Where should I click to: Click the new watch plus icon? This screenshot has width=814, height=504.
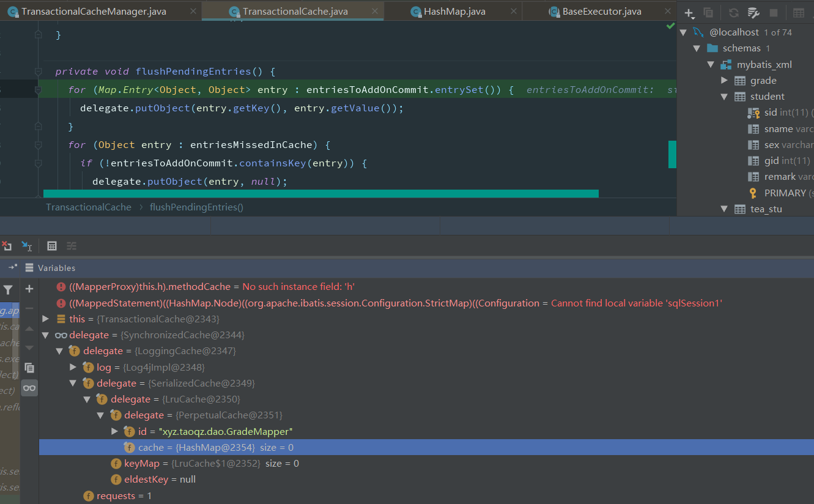click(x=29, y=289)
